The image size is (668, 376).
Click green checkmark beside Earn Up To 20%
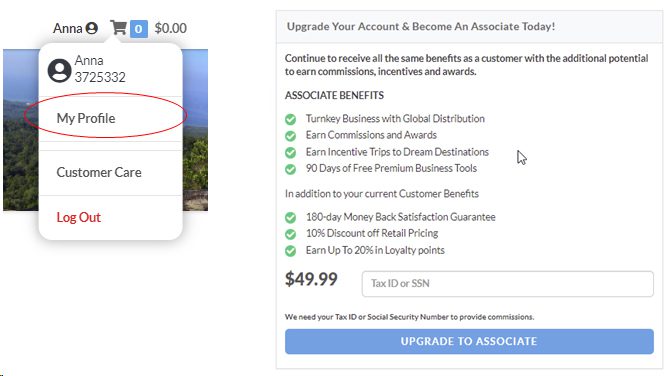[x=291, y=251]
